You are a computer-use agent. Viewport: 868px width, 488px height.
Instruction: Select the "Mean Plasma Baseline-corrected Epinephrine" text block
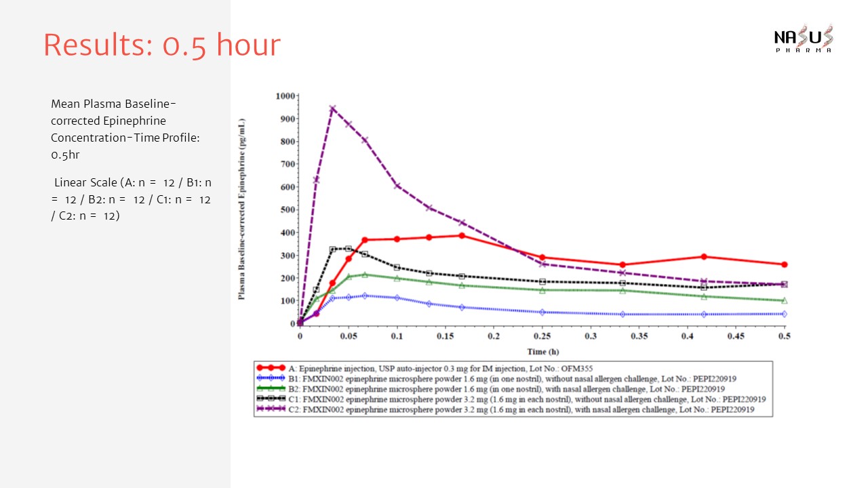click(126, 129)
